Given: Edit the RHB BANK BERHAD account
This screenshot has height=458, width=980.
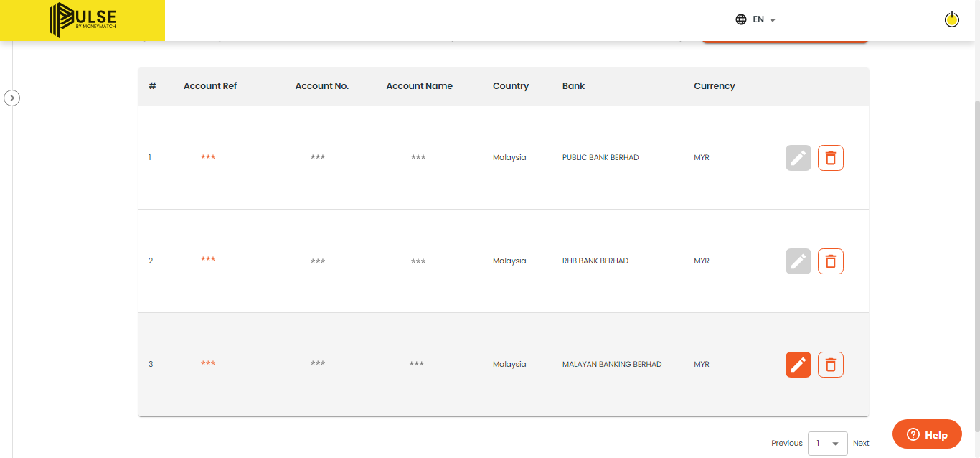Looking at the screenshot, I should 798,261.
